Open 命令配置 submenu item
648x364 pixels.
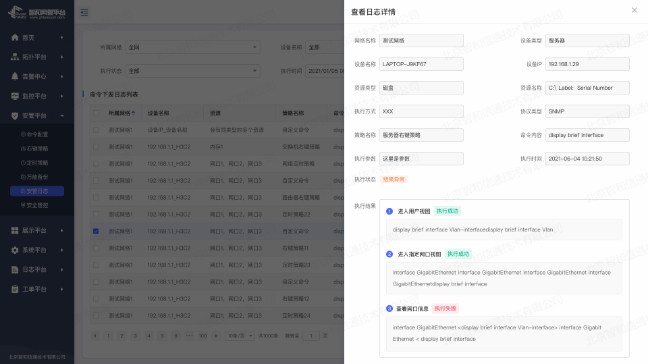[x=35, y=134]
